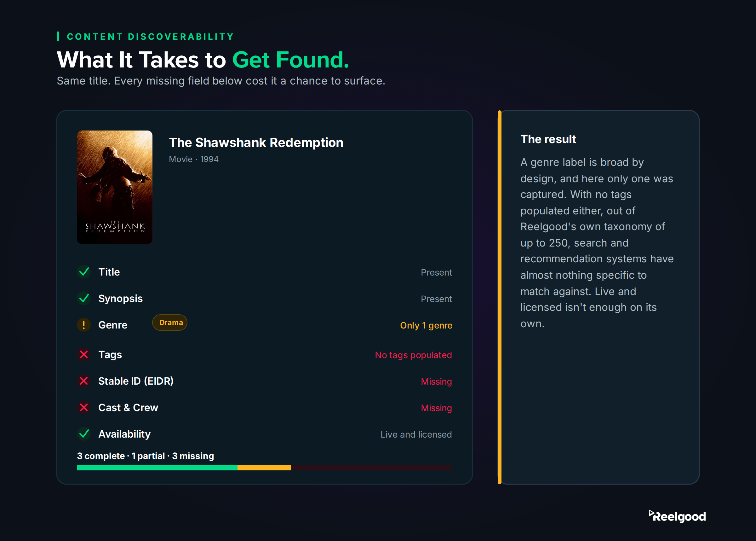Click the 'Stable ID (EIDR)' field label
Screen dimensions: 756x541
pyautogui.click(x=136, y=381)
